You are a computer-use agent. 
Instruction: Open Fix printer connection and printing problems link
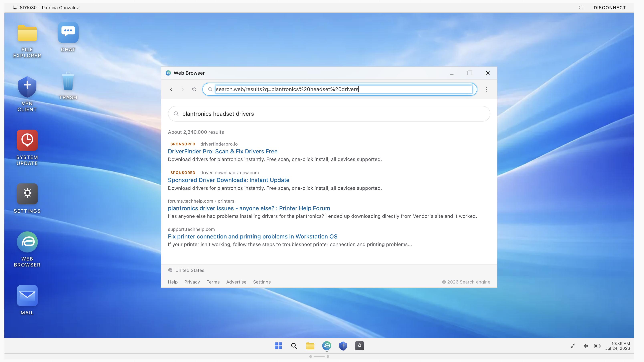click(x=253, y=236)
